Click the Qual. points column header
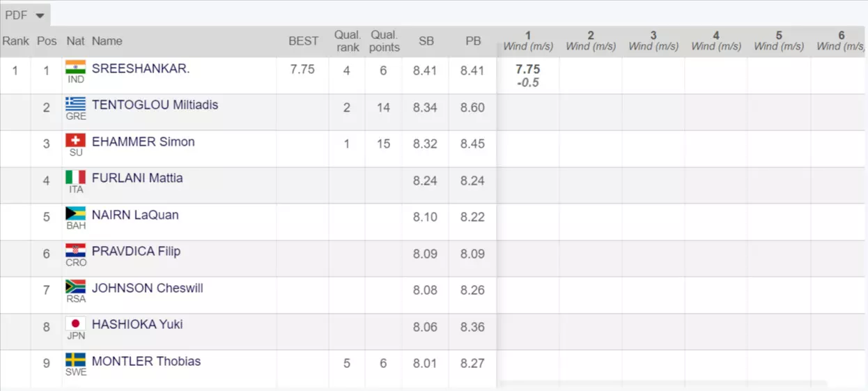Screen dimensions: 868x391 coord(384,41)
